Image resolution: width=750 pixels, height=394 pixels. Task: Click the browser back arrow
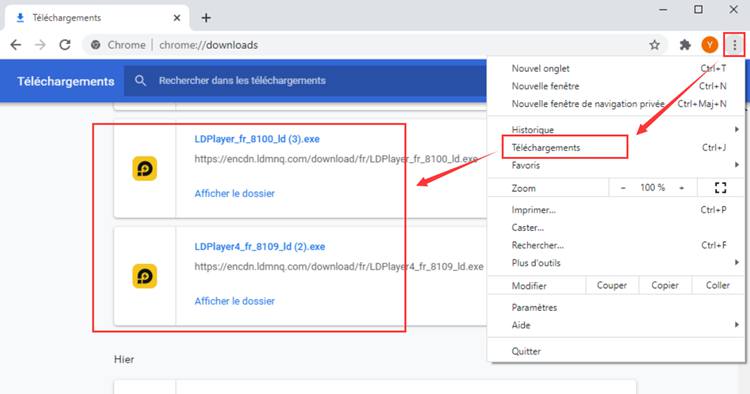click(16, 45)
